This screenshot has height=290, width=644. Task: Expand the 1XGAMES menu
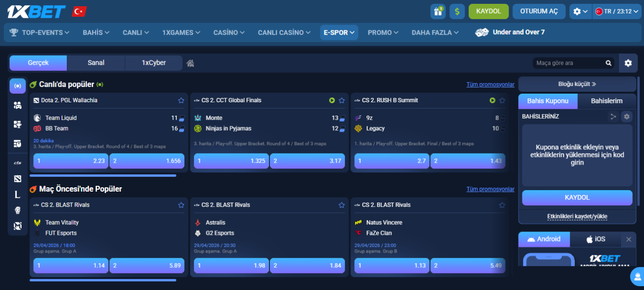click(x=181, y=33)
